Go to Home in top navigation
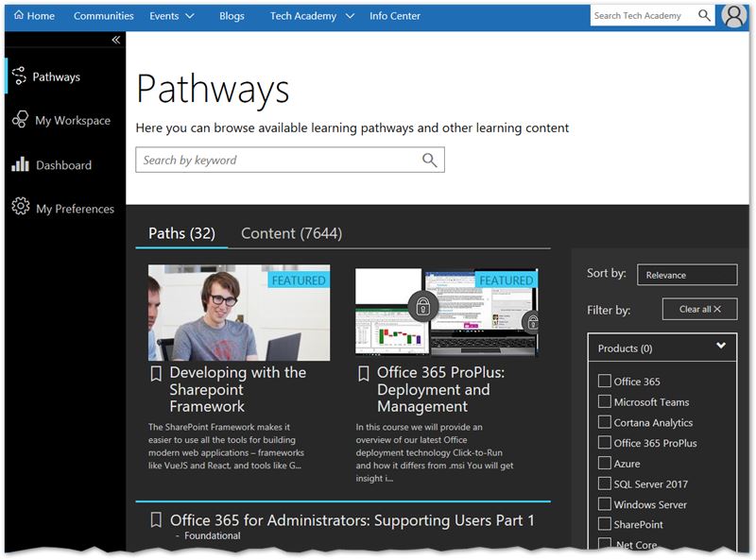 coord(34,16)
